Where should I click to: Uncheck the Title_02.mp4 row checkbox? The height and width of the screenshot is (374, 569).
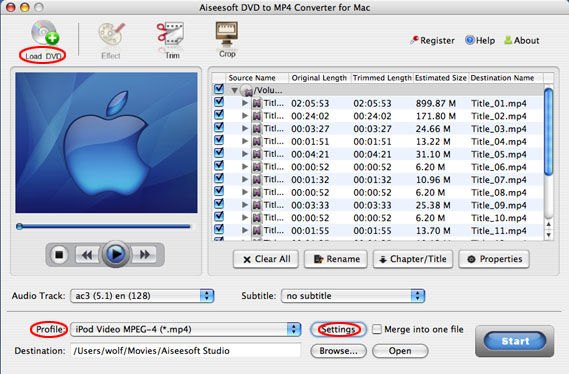point(219,115)
